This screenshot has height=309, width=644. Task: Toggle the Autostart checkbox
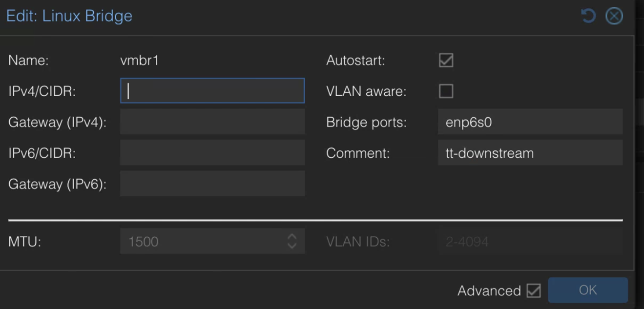(x=446, y=60)
